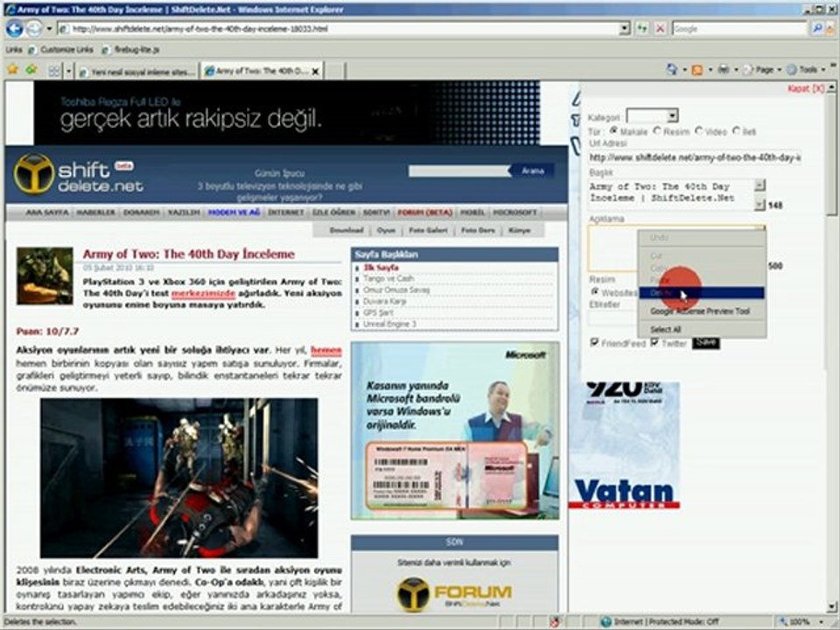This screenshot has height=630, width=840.
Task: Go forward with the browser Forward arrow
Action: coord(34,28)
